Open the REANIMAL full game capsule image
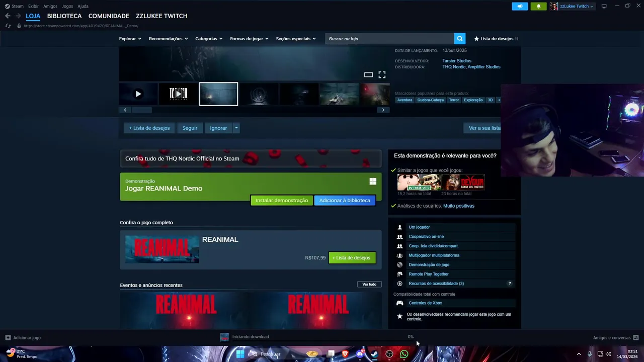Viewport: 644px width, 362px height. pos(162,249)
